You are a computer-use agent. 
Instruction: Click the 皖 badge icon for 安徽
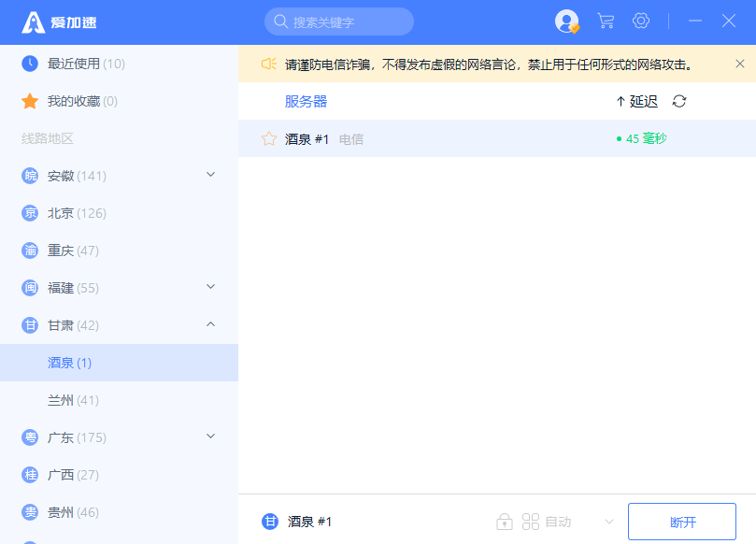click(30, 176)
